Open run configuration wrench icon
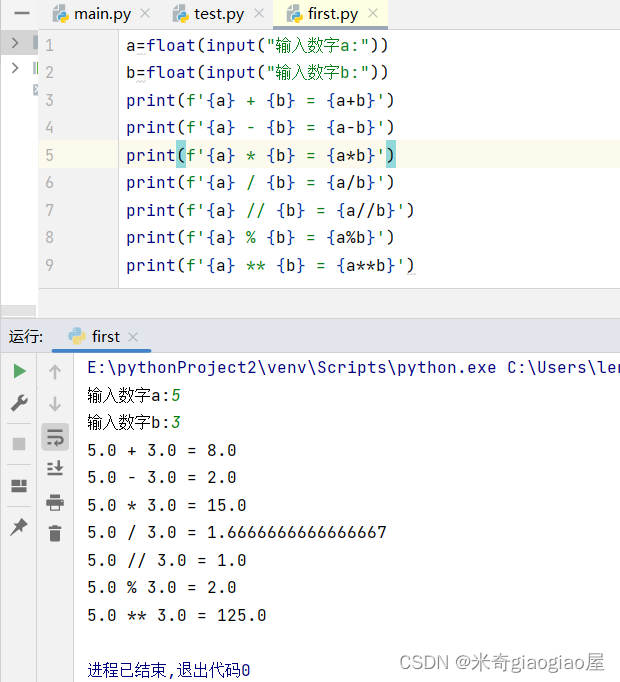This screenshot has width=620, height=682. pyautogui.click(x=19, y=403)
